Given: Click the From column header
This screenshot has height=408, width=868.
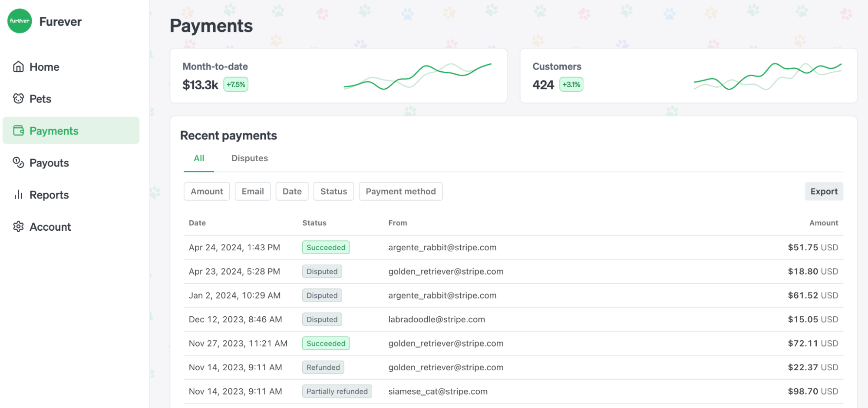Looking at the screenshot, I should coord(398,223).
